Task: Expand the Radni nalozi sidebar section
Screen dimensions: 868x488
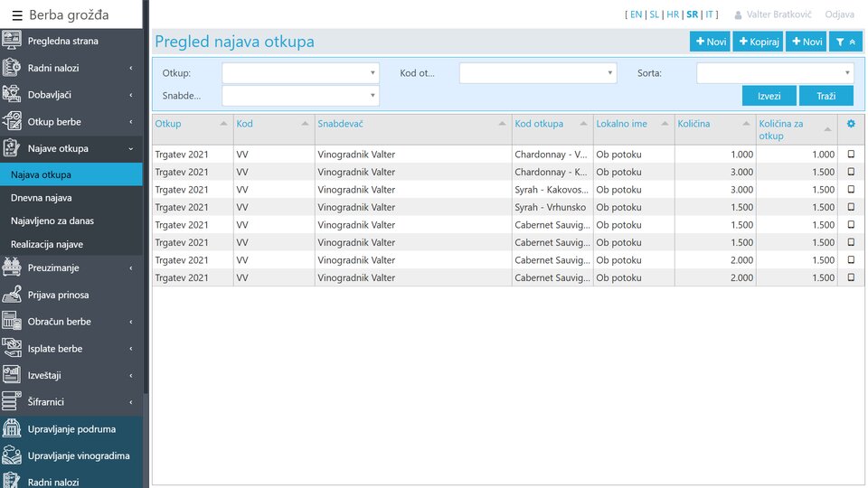Action: point(71,68)
